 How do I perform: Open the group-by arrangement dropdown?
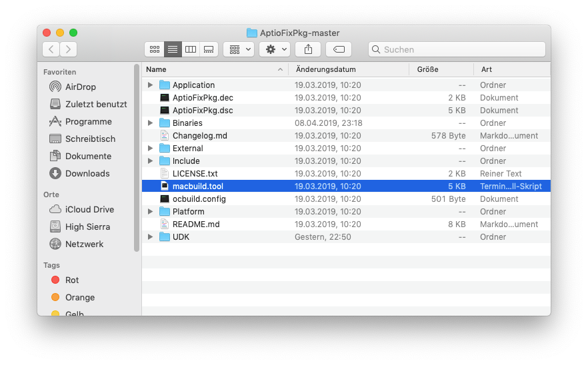point(239,49)
